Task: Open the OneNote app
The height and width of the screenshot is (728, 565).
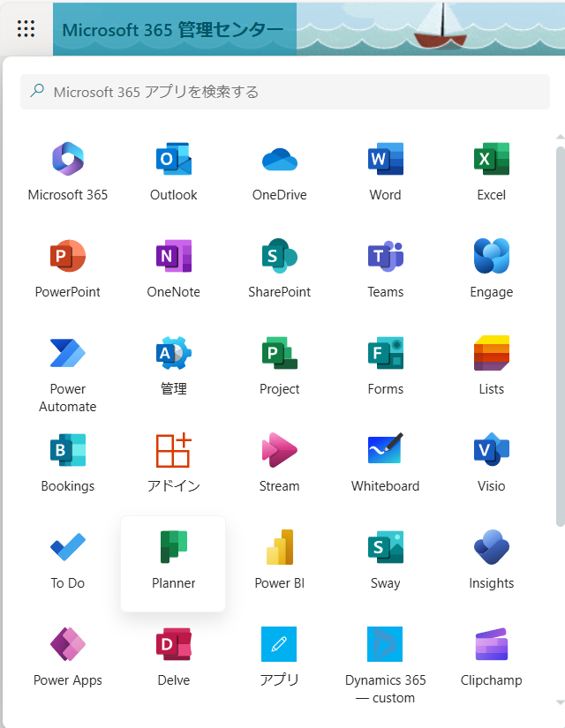Action: coord(173,269)
